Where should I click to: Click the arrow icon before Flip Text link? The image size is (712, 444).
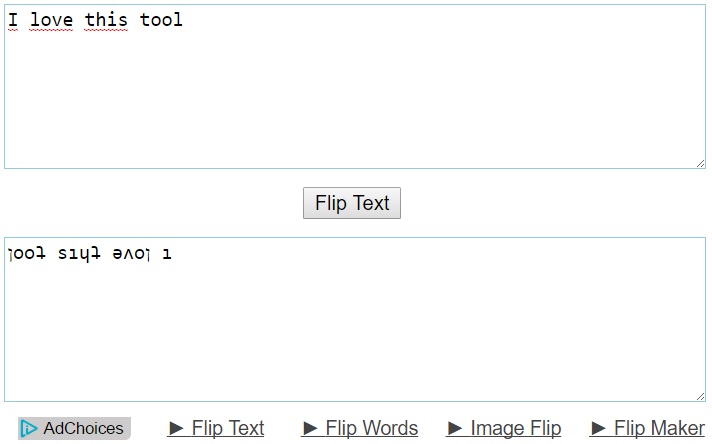(176, 428)
